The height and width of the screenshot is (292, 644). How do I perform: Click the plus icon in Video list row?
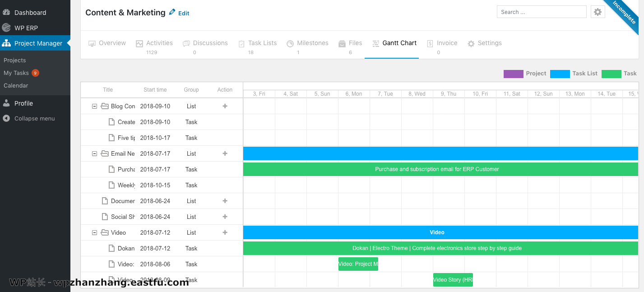225,232
